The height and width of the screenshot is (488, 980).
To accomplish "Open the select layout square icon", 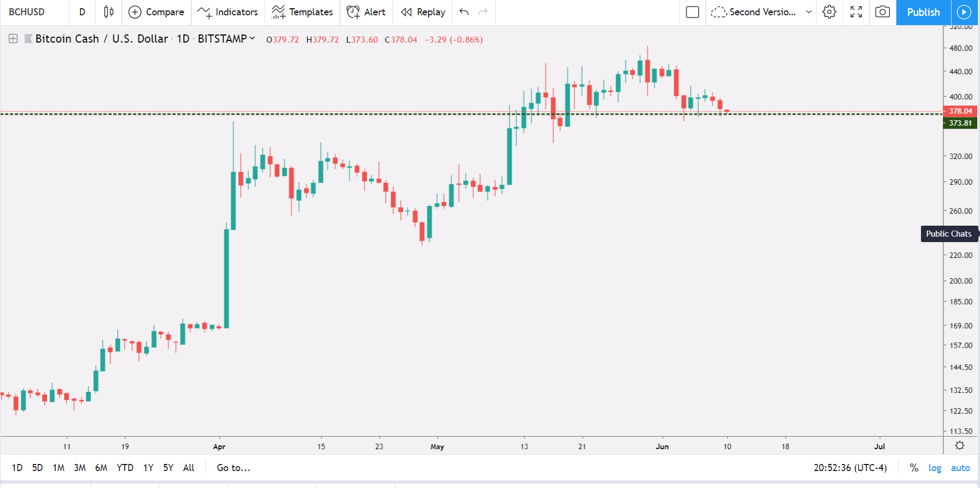I will (693, 12).
